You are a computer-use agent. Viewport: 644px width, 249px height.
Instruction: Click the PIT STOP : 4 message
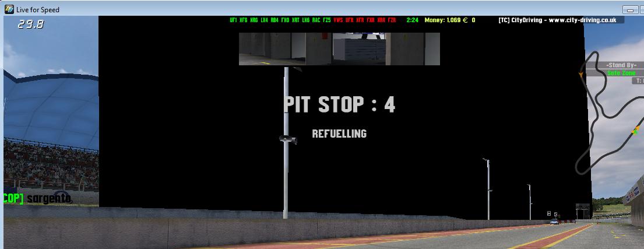(339, 104)
